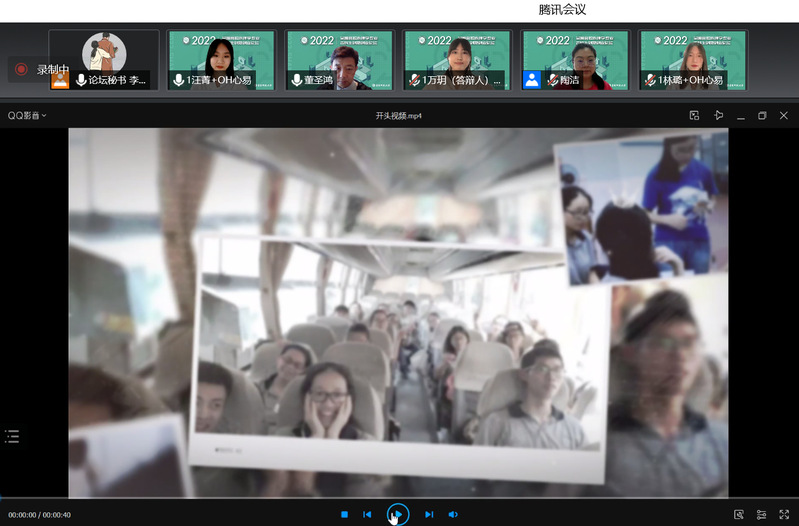Image resolution: width=799 pixels, height=526 pixels.
Task: Toggle mini player mode icon
Action: click(694, 116)
